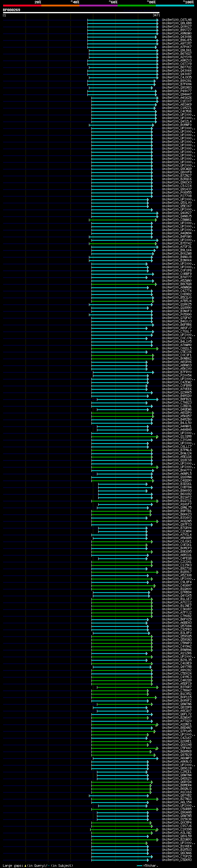
Task: Choose the UniRef100_A2YSY8 hit
Action: coord(177,57)
